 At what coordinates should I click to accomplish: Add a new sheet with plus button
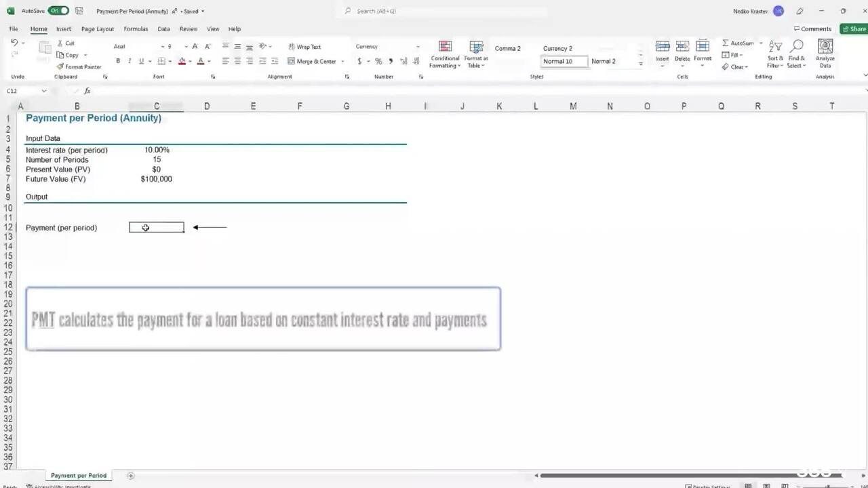click(131, 476)
